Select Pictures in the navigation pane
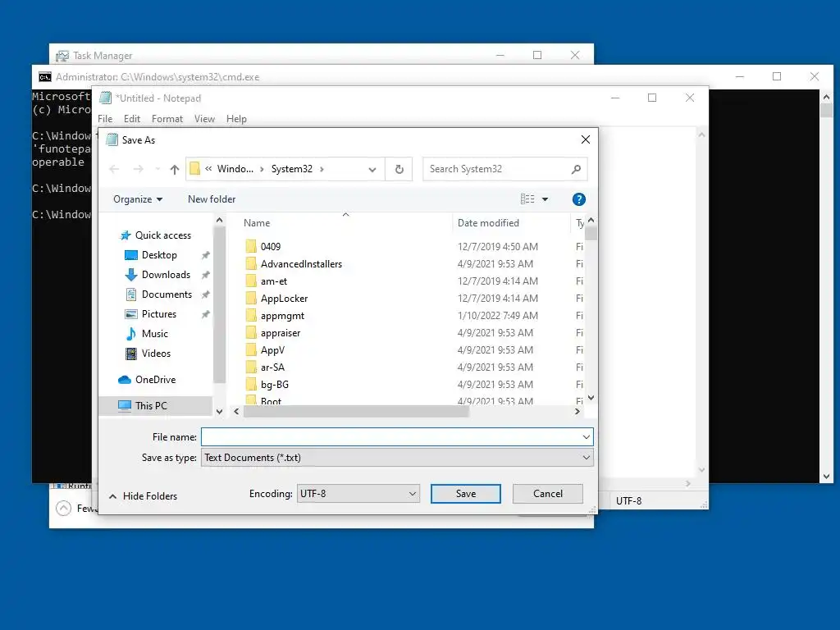840x630 pixels. (158, 314)
